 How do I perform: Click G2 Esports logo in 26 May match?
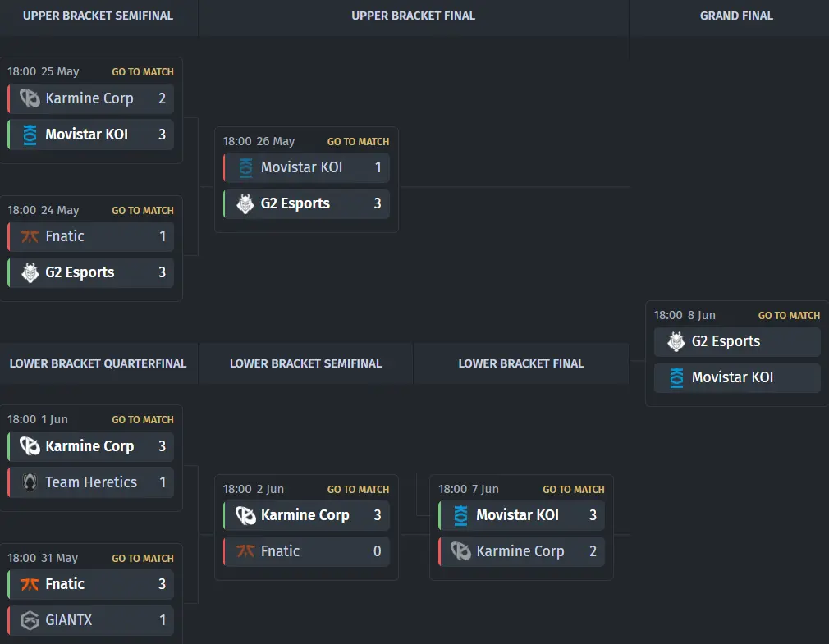pyautogui.click(x=245, y=203)
